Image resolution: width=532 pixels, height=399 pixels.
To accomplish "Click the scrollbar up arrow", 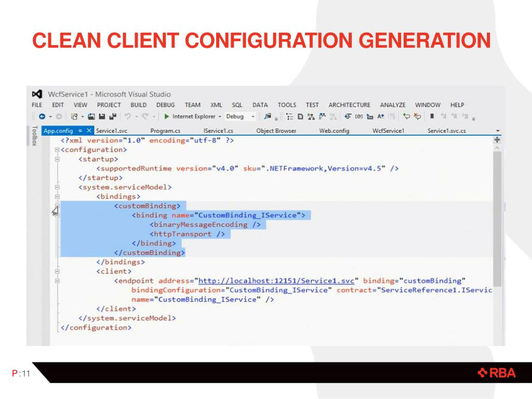I will tap(497, 148).
